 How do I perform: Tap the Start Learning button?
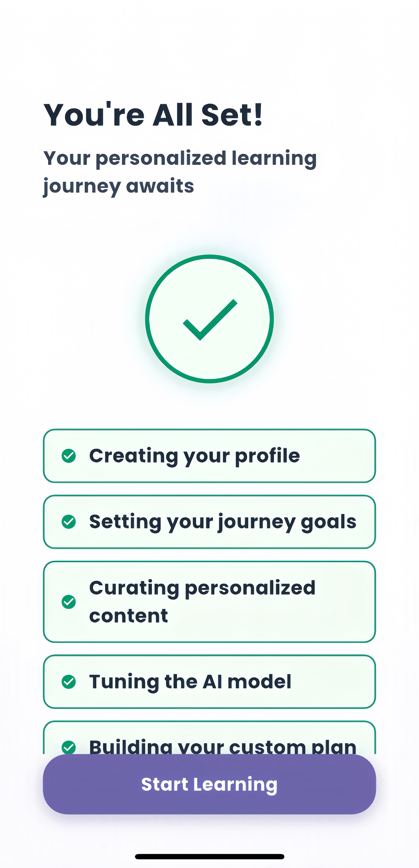209,784
